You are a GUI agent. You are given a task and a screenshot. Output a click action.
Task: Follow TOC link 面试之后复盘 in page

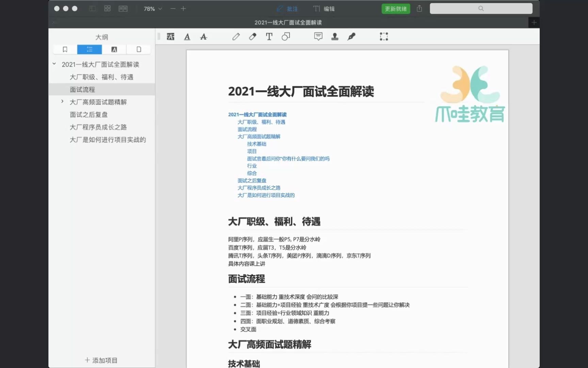pos(252,181)
